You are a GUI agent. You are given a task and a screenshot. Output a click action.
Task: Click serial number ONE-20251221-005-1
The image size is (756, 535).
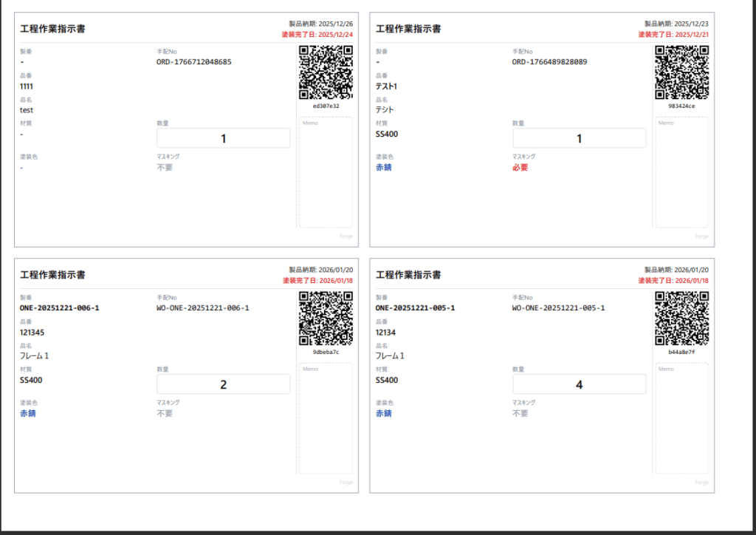pyautogui.click(x=415, y=308)
